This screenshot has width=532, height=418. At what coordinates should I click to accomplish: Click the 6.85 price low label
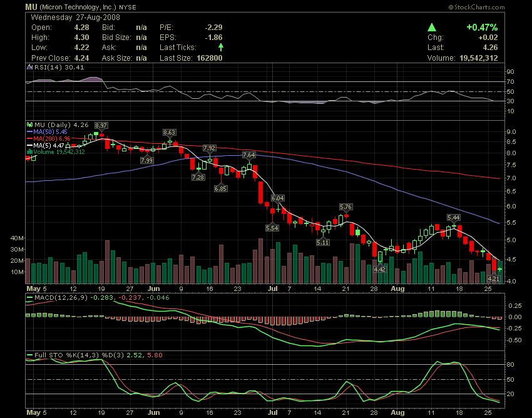tap(220, 188)
